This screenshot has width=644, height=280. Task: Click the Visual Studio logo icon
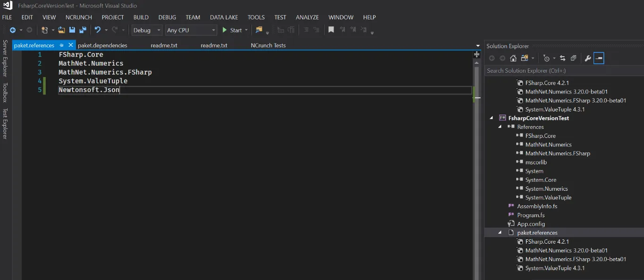(x=7, y=6)
